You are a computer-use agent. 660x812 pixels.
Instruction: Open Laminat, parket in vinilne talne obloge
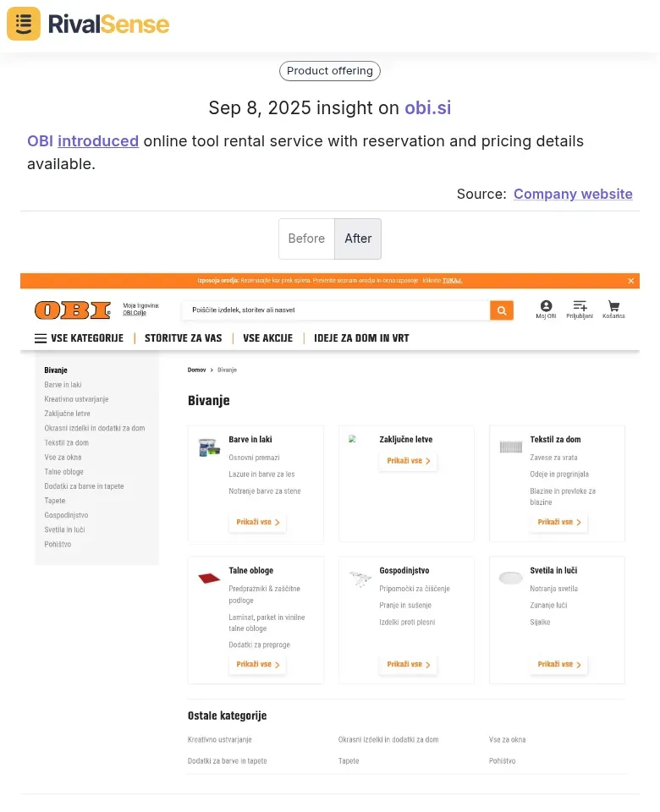tap(267, 623)
